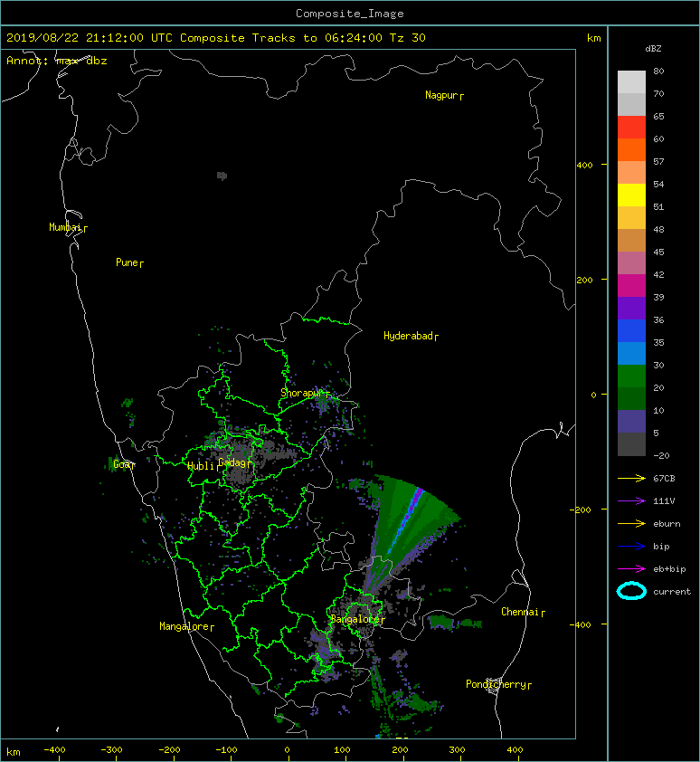This screenshot has height=762, width=700.
Task: Click the '57' value on dBZ scale
Action: (658, 161)
